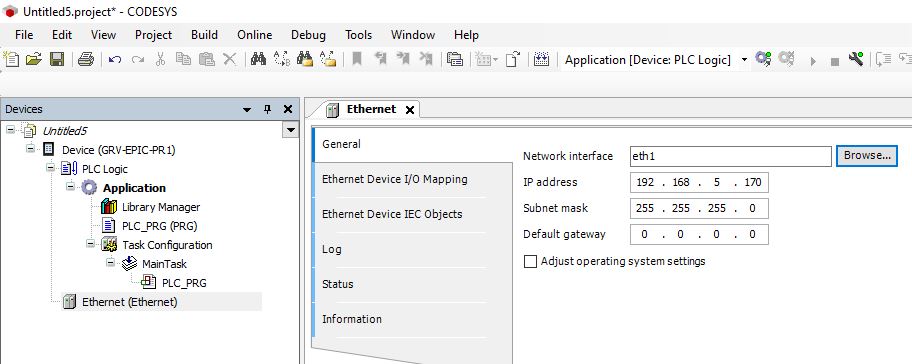Click the Network interface field with eth1
Image resolution: width=912 pixels, height=364 pixels.
pyautogui.click(x=731, y=156)
